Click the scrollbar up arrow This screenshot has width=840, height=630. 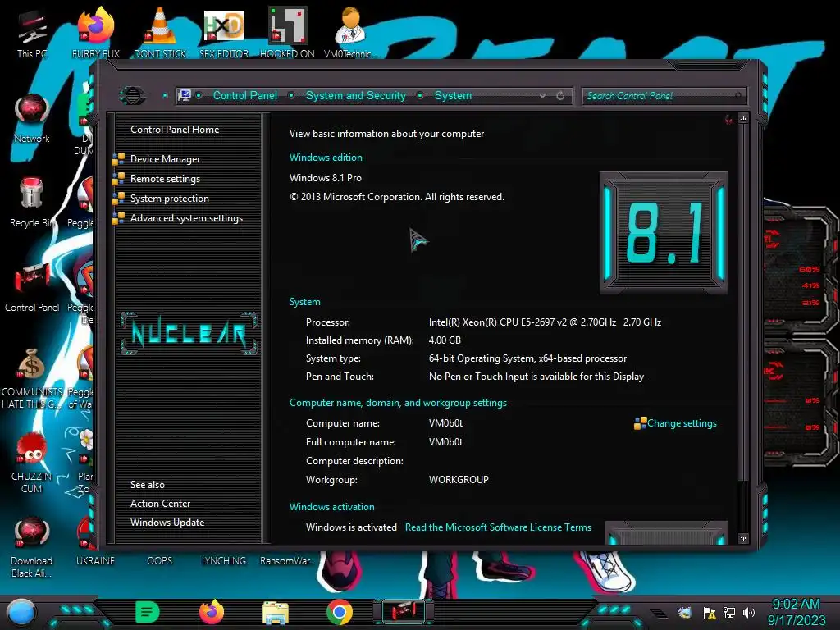[743, 118]
